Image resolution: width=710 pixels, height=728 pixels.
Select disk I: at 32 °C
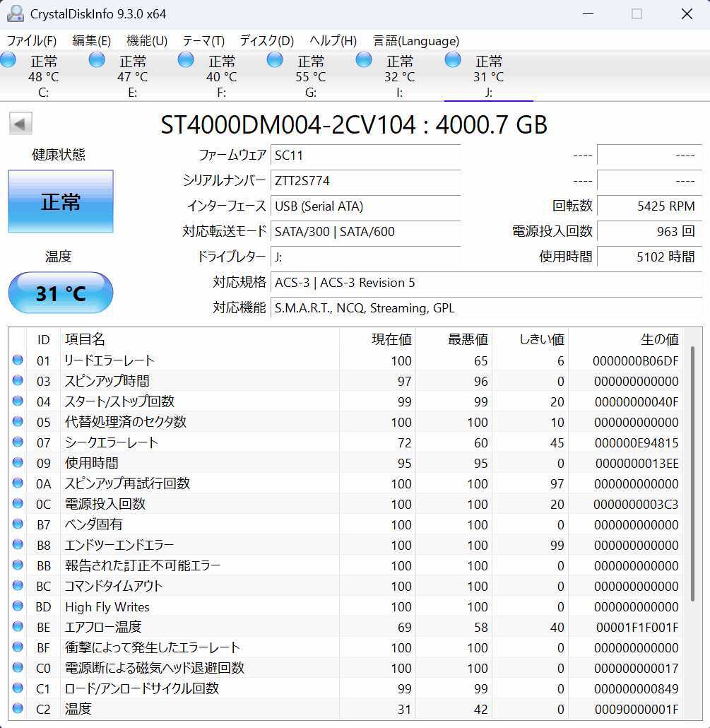pyautogui.click(x=400, y=75)
